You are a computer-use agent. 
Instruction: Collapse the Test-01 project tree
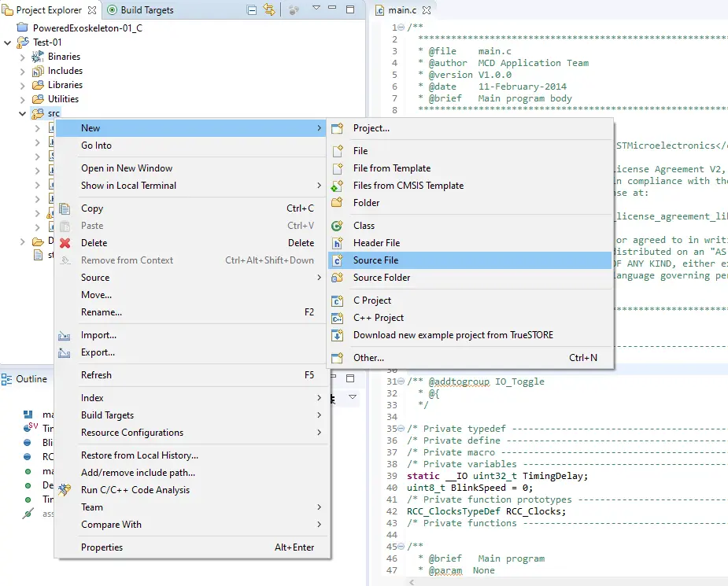pos(7,42)
